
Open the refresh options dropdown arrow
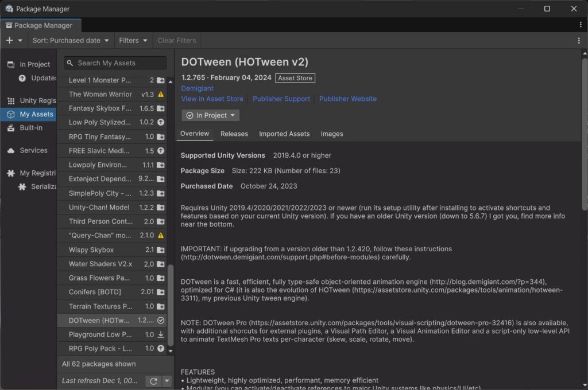[167, 381]
